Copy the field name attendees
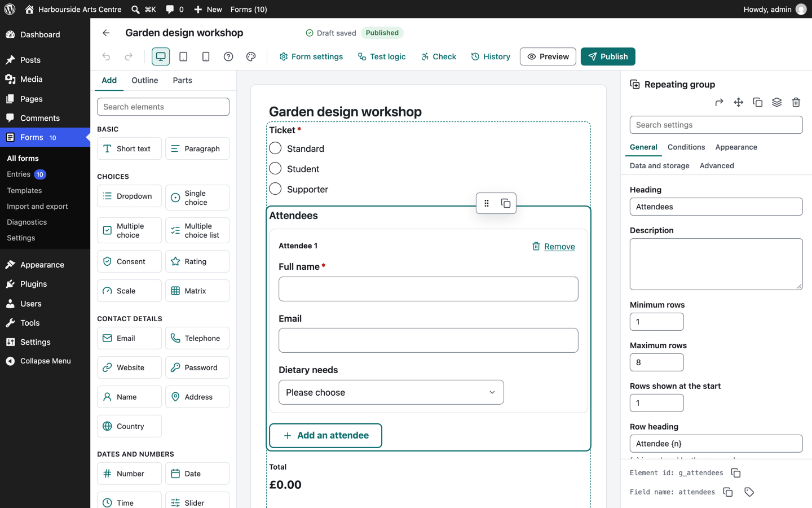Viewport: 812px width, 508px height. pos(727,492)
